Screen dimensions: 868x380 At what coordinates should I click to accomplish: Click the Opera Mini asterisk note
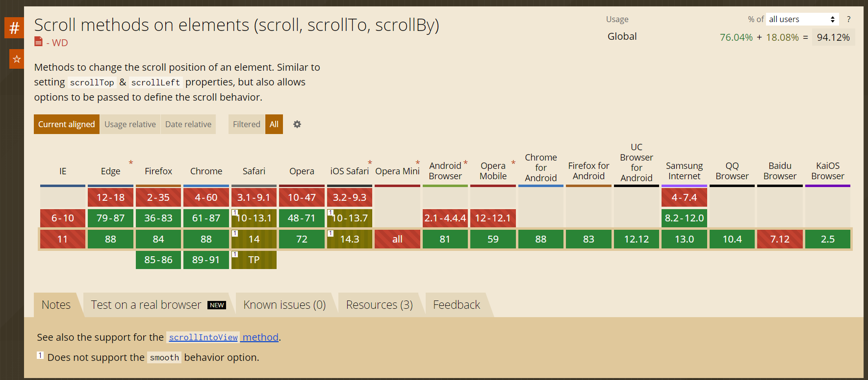418,163
